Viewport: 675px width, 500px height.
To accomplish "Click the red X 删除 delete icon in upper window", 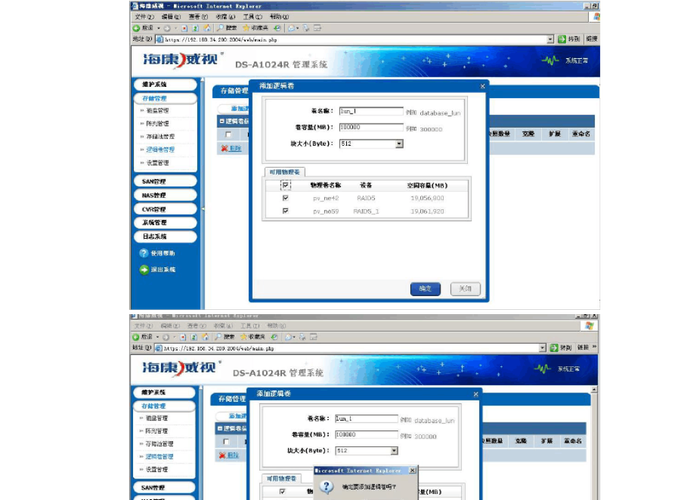I will [x=224, y=148].
